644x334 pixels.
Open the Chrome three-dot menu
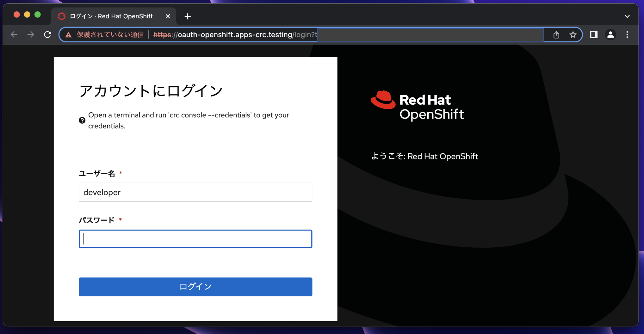627,35
